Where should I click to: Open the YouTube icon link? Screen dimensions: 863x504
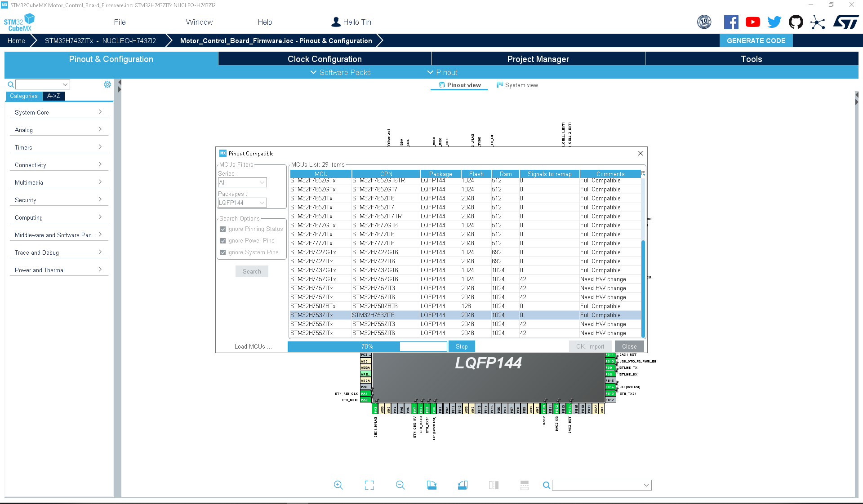click(x=753, y=22)
